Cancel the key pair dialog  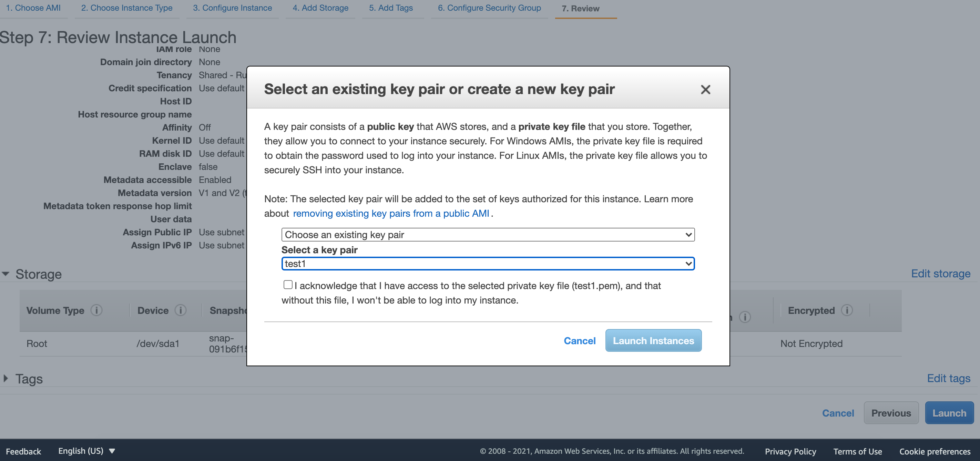tap(579, 341)
